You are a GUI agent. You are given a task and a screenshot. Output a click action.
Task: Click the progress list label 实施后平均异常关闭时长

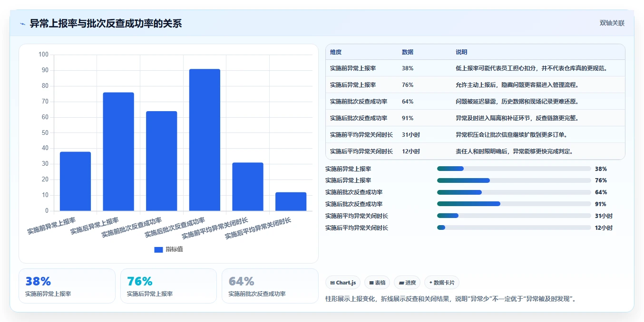click(357, 228)
